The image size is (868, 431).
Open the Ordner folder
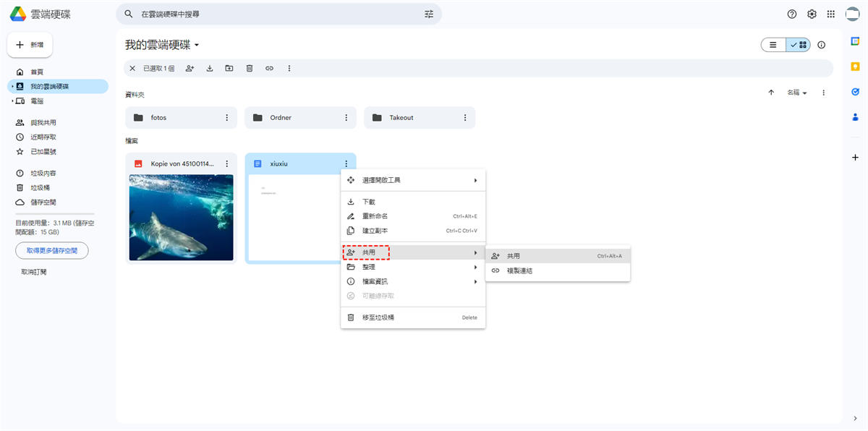[x=301, y=117]
